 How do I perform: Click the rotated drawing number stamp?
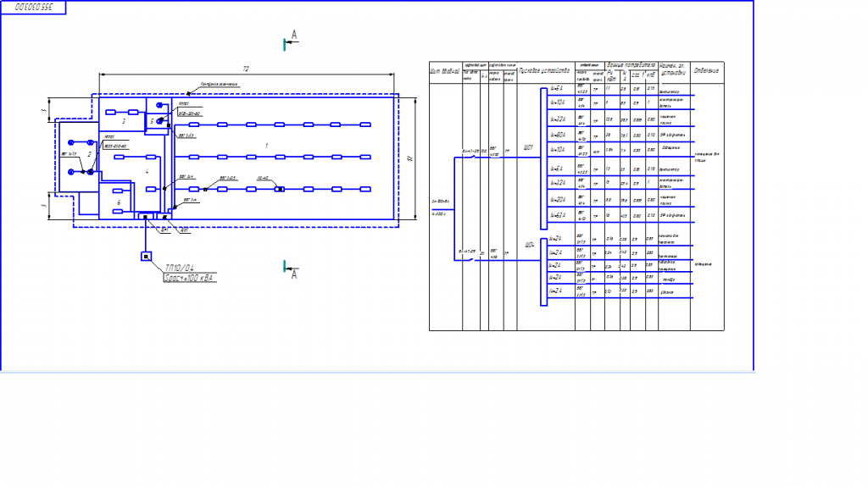tap(34, 7)
